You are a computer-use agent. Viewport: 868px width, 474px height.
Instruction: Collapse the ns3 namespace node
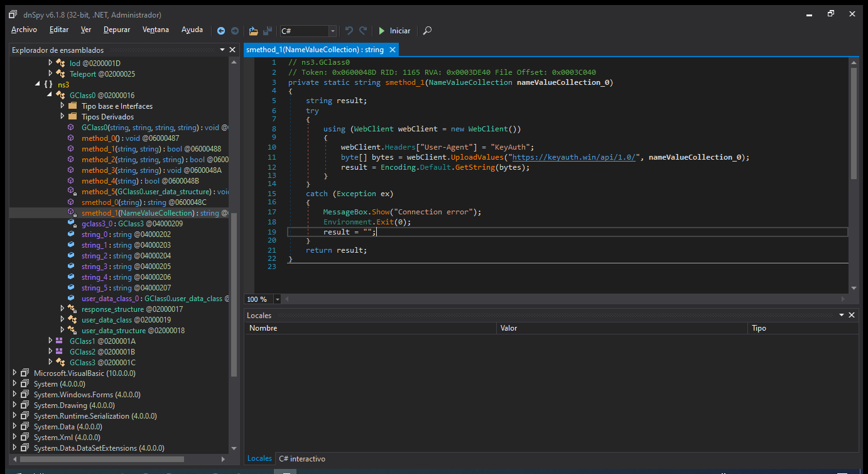pos(38,84)
